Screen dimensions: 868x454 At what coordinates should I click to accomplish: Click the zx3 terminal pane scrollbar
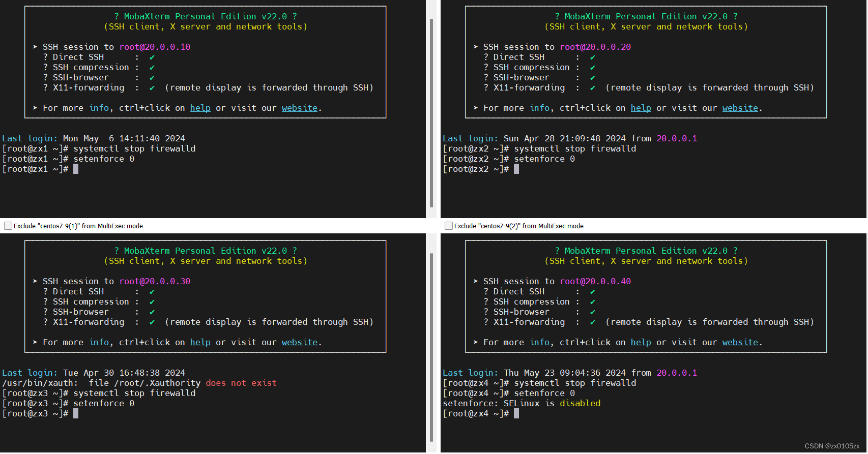(x=431, y=347)
